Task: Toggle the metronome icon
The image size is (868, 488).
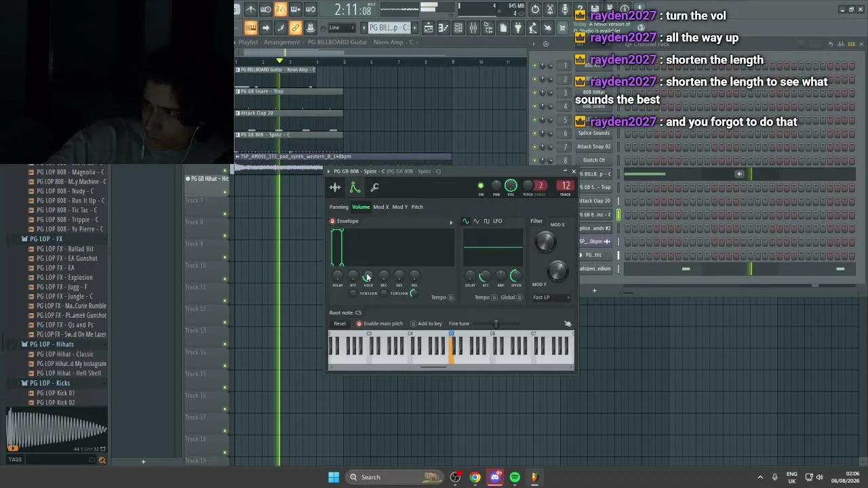Action: [x=251, y=9]
